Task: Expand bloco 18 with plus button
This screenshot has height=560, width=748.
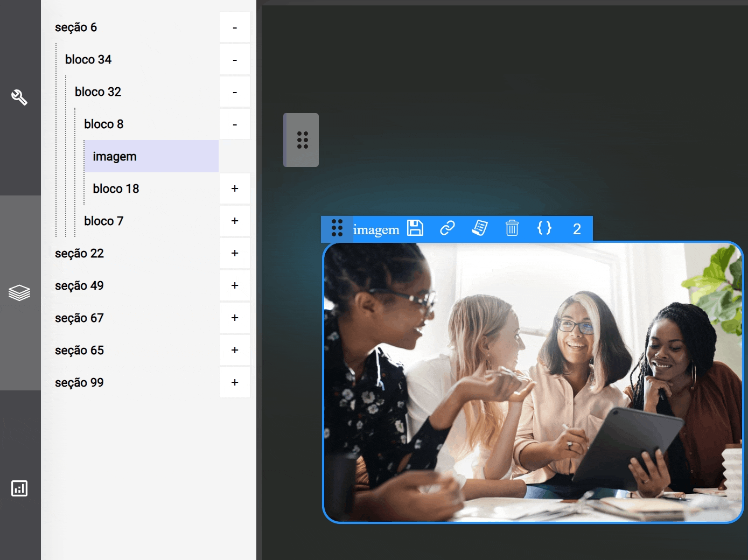Action: point(235,188)
